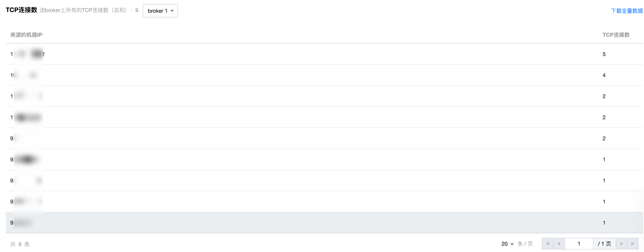Expand the 20 per page dropdown

(507, 244)
